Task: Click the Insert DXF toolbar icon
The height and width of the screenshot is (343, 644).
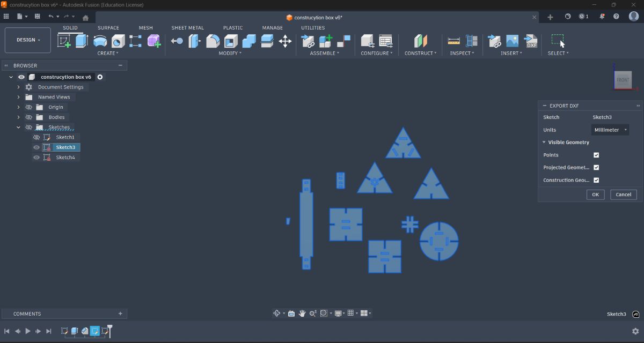Action: [x=532, y=41]
